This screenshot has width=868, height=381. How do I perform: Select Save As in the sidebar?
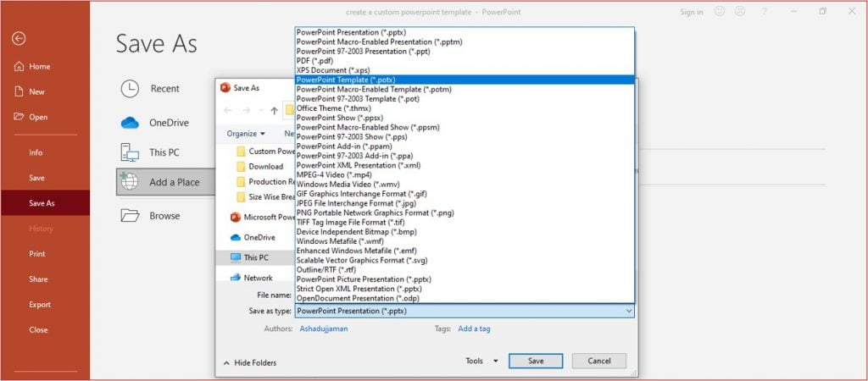pos(45,203)
